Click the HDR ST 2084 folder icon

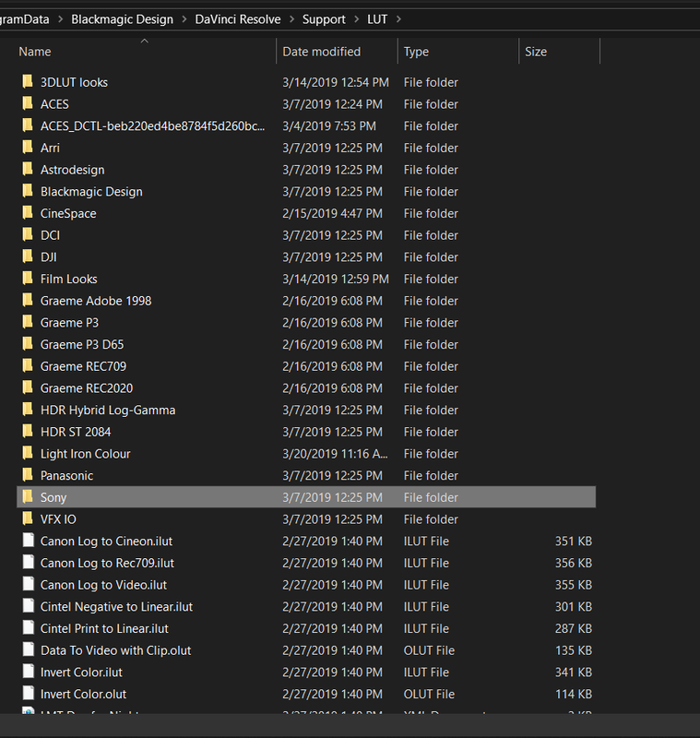click(x=28, y=431)
